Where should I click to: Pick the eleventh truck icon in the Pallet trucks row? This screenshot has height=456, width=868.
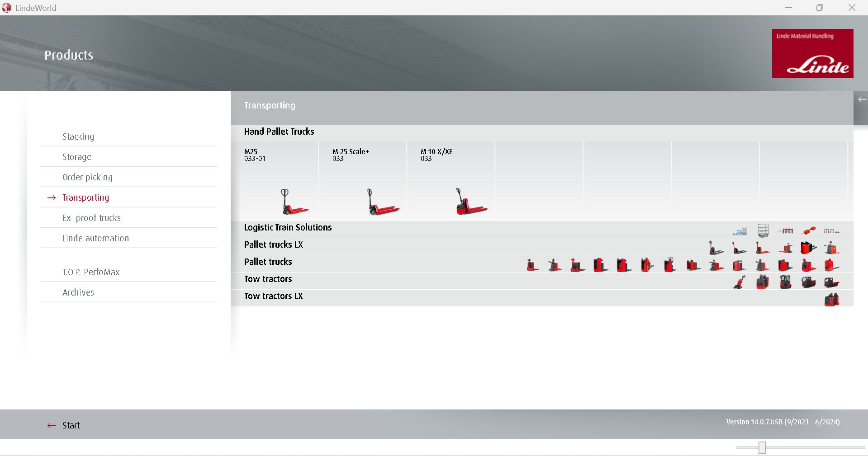pyautogui.click(x=762, y=265)
